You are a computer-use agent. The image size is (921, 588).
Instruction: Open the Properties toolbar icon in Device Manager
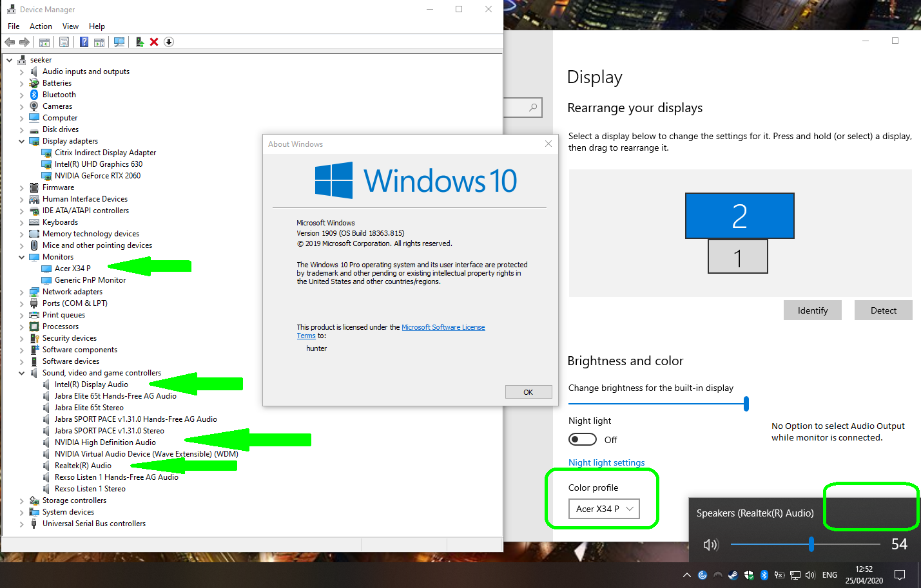coord(64,42)
